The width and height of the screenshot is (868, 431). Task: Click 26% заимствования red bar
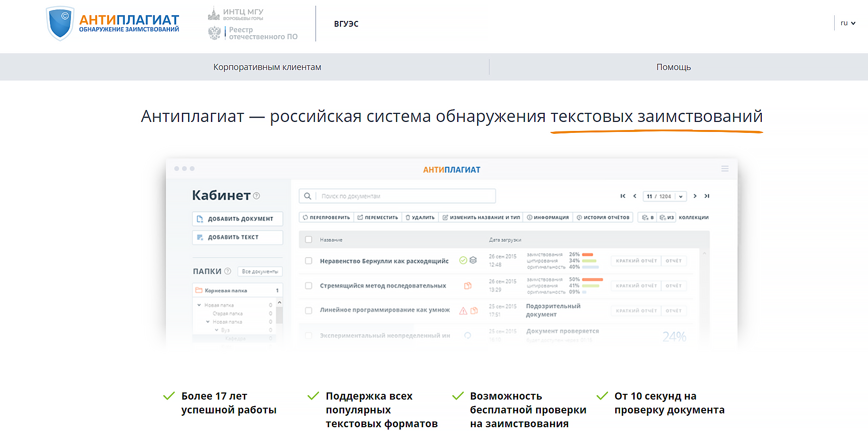coord(587,254)
